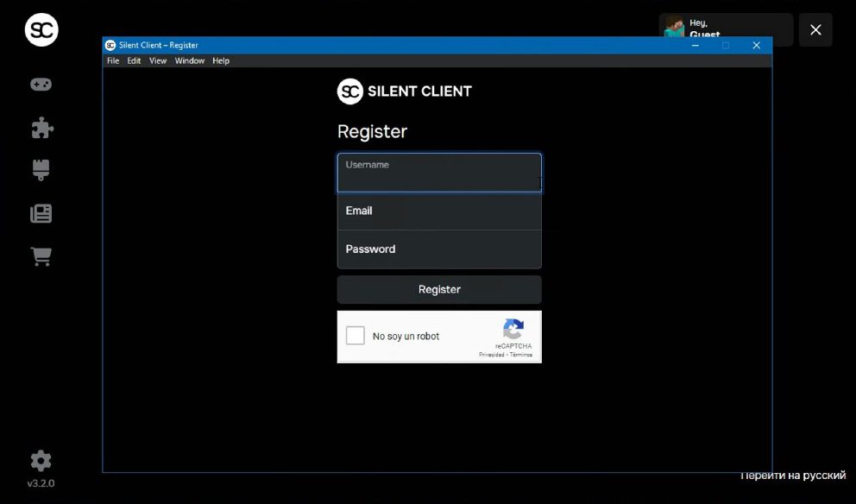Viewport: 856px width, 504px height.
Task: Minimize the Silent Client Register window
Action: (695, 46)
